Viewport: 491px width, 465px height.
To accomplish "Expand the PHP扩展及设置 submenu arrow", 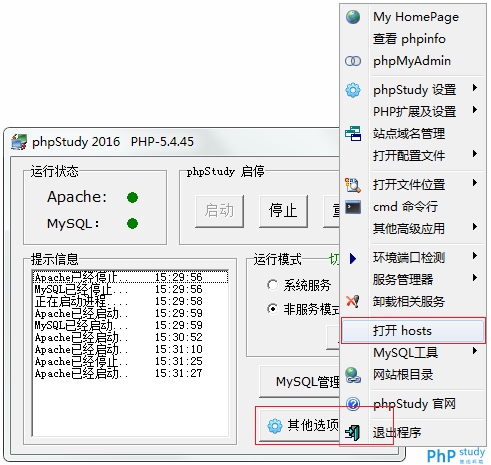I will click(475, 110).
